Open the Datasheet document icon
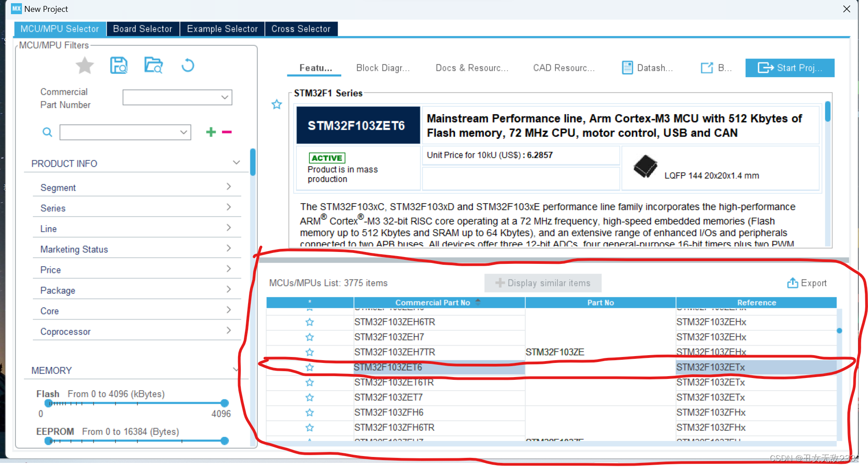 tap(627, 68)
